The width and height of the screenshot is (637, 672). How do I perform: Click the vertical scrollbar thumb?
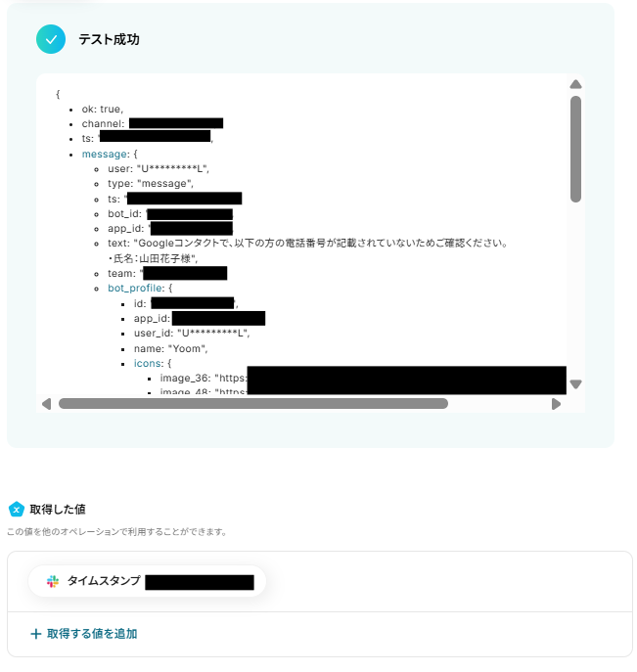[x=575, y=149]
